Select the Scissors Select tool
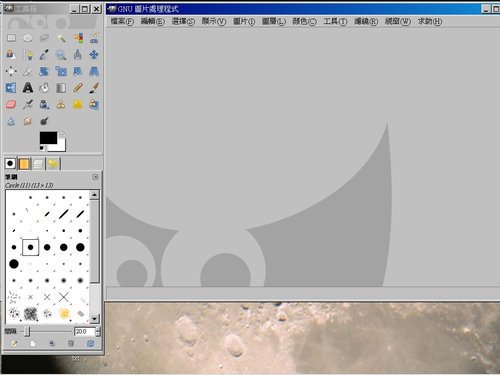The width and height of the screenshot is (500, 375). (94, 38)
